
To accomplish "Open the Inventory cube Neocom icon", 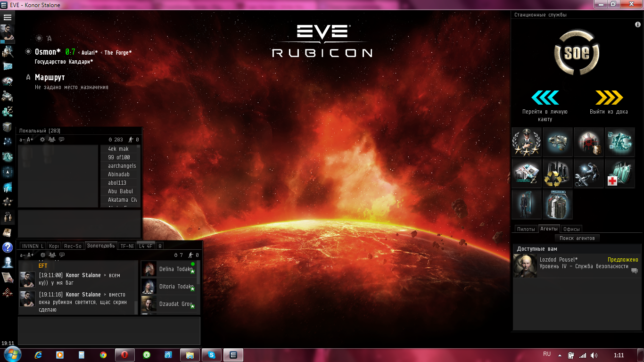I will pos(8,127).
